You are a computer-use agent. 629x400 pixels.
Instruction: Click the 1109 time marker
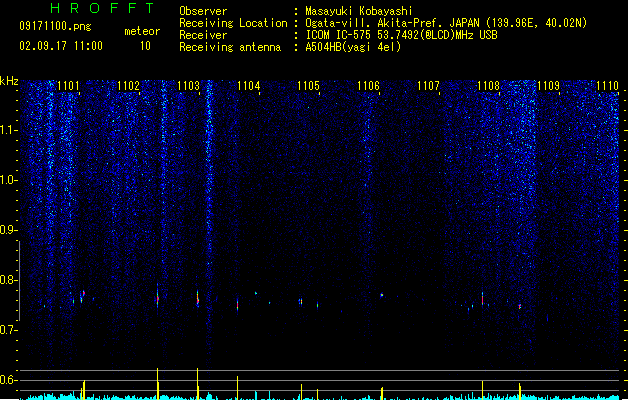pyautogui.click(x=548, y=86)
